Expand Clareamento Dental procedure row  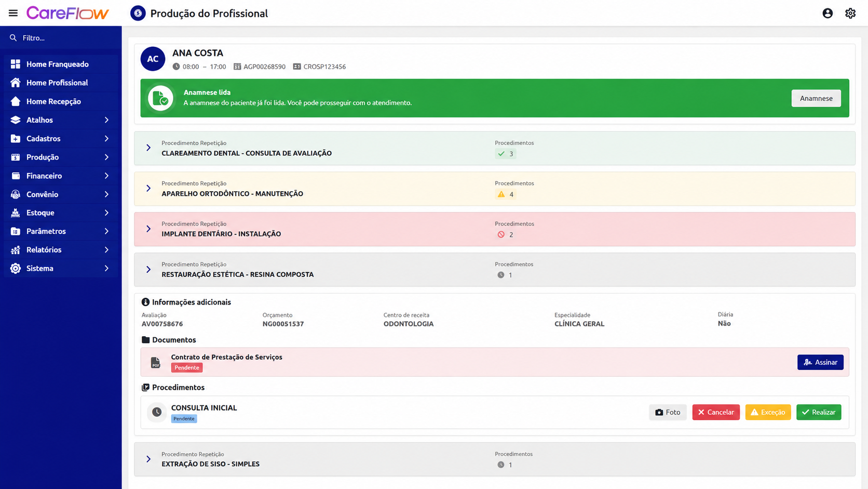click(148, 148)
